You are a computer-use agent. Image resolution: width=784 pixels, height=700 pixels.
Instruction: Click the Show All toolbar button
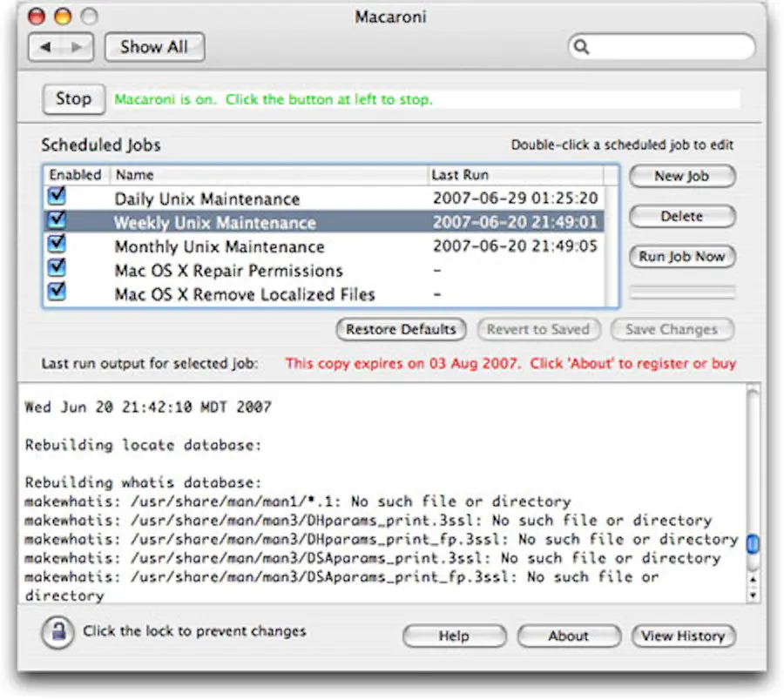point(153,46)
